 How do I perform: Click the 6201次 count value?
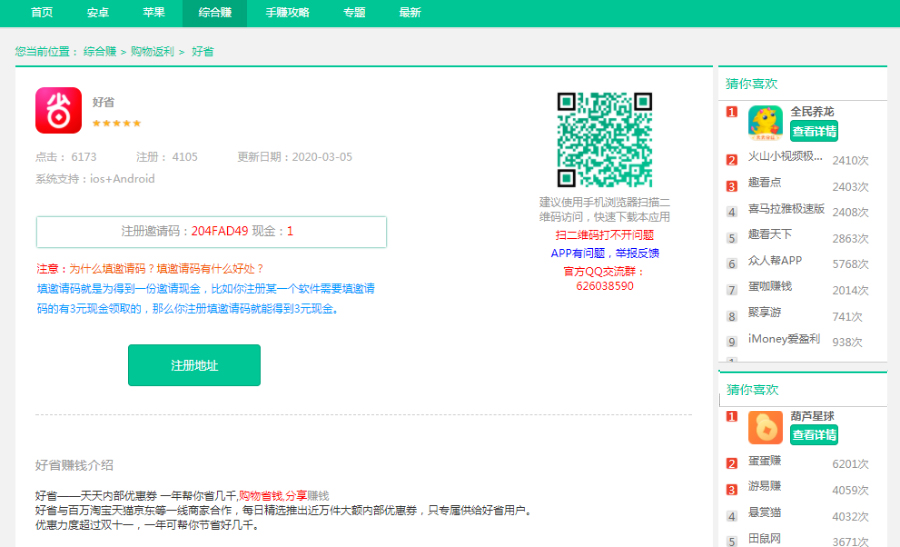point(850,464)
